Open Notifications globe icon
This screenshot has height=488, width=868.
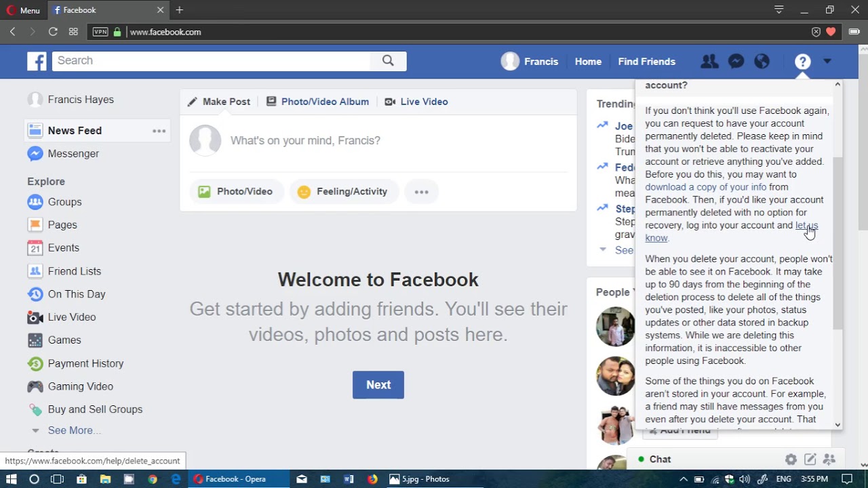pos(762,62)
